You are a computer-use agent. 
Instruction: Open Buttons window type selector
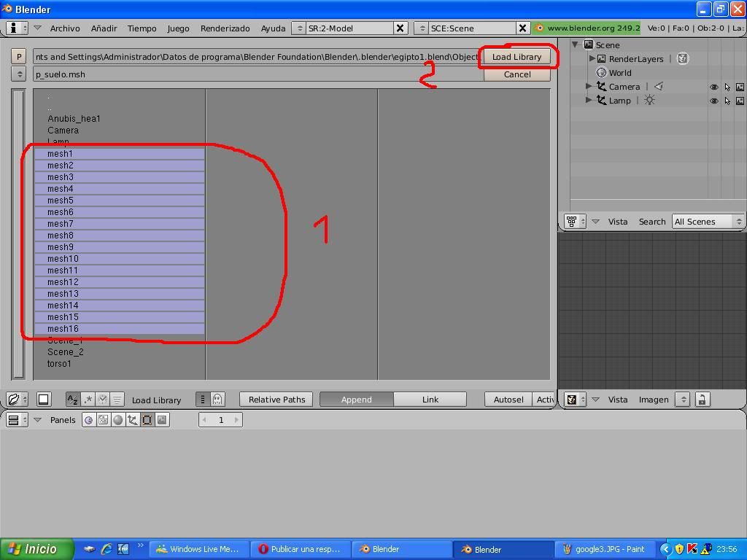(18, 419)
